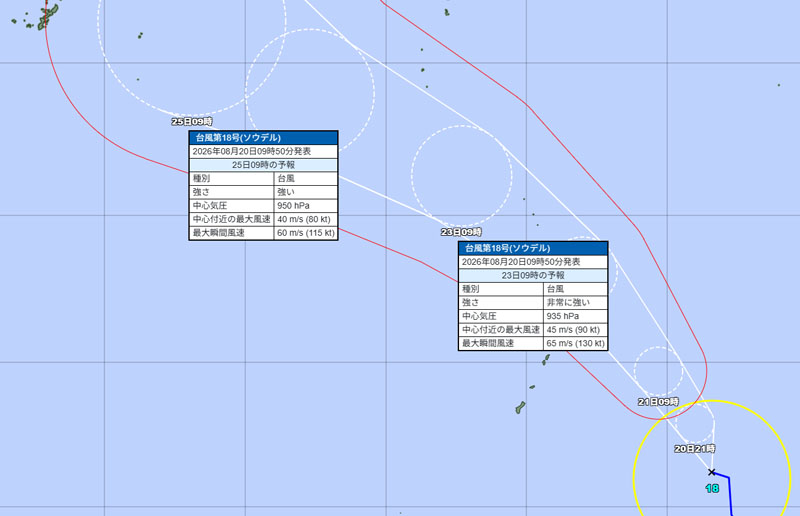Click the 中心気圧 label in the 23日 popup
The image size is (800, 516).
479,316
